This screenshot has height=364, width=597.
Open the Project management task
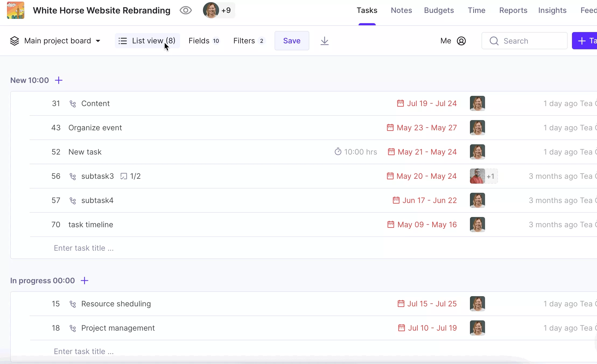point(118,328)
